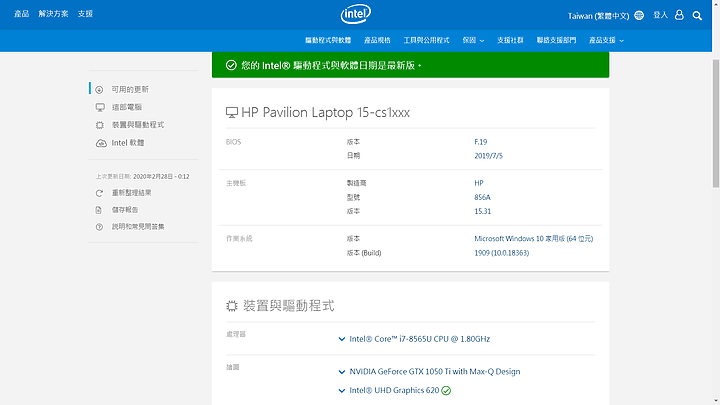Click build value 1909 (10.0.18363)
The image size is (720, 405).
[x=501, y=253]
